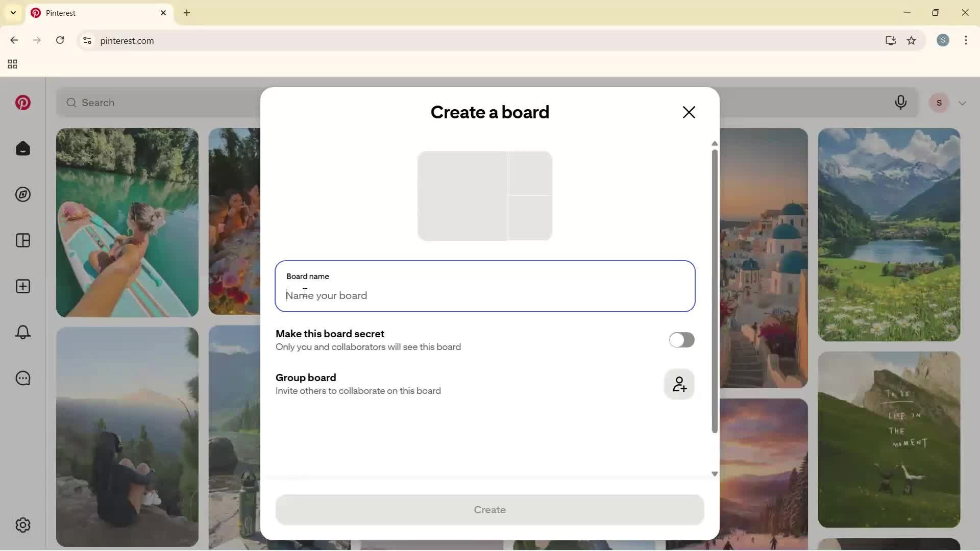Click the voice search microphone icon
The image size is (980, 551).
click(901, 103)
